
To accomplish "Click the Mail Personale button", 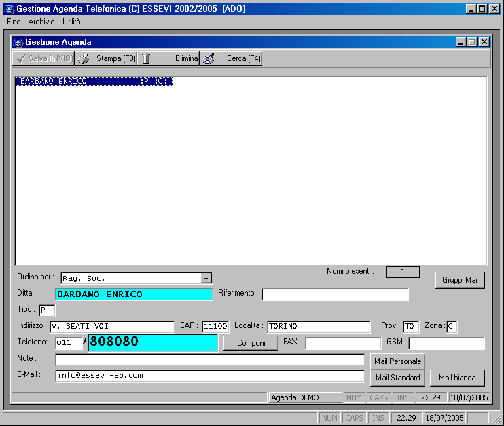I will point(398,361).
